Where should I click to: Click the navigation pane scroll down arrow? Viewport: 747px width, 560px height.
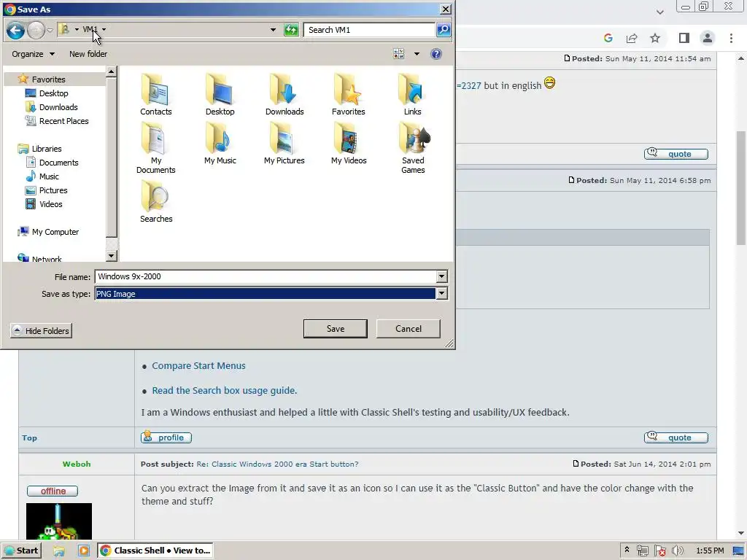point(112,256)
